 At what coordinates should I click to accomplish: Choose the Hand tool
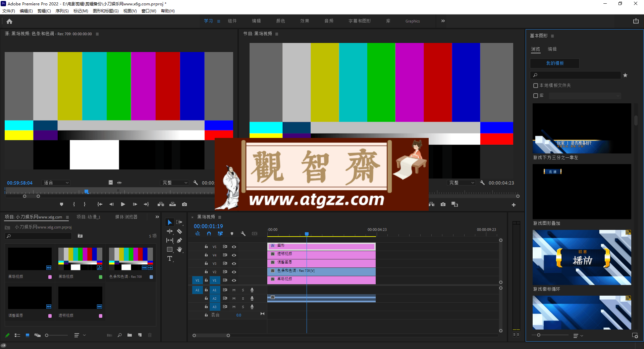coord(179,249)
